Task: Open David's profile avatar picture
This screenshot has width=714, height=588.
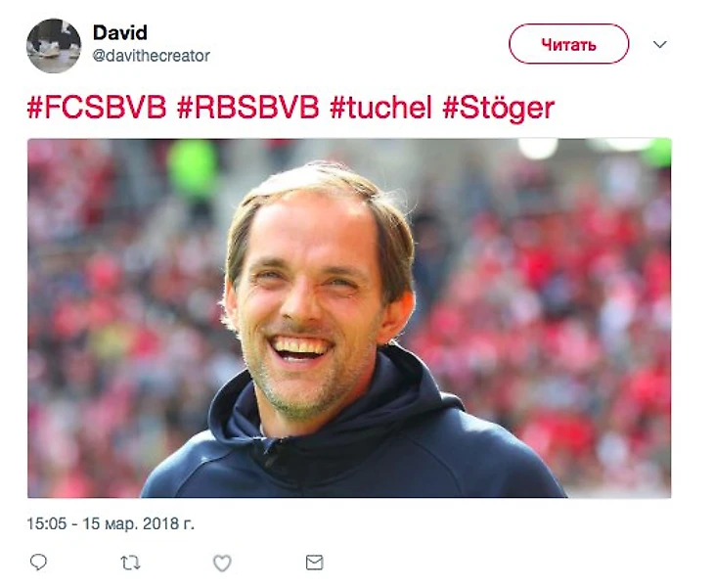Action: [54, 46]
